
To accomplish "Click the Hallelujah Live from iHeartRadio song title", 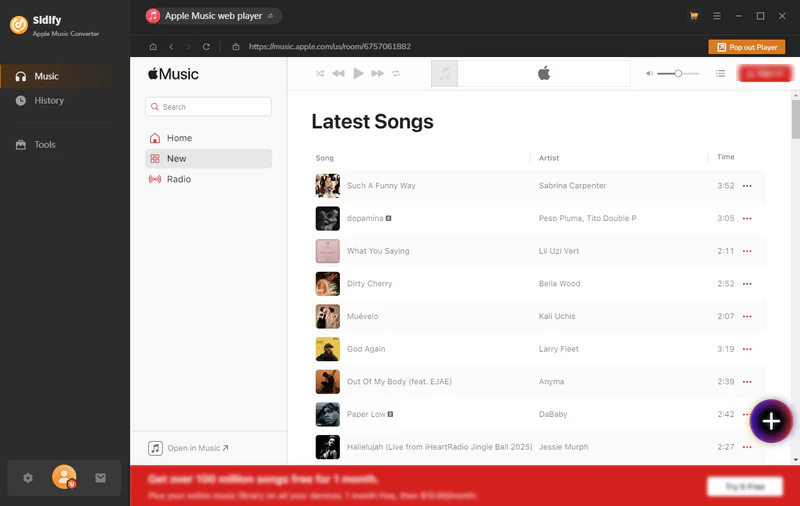I will click(439, 447).
